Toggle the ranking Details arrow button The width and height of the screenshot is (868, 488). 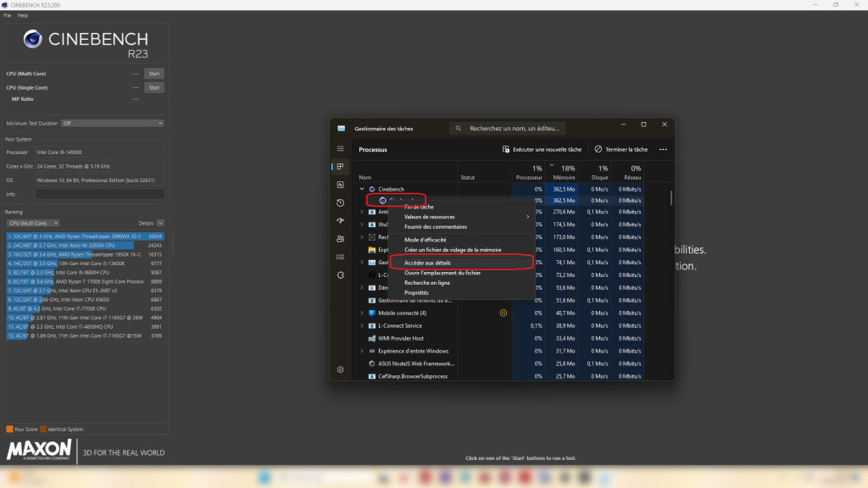[x=160, y=223]
